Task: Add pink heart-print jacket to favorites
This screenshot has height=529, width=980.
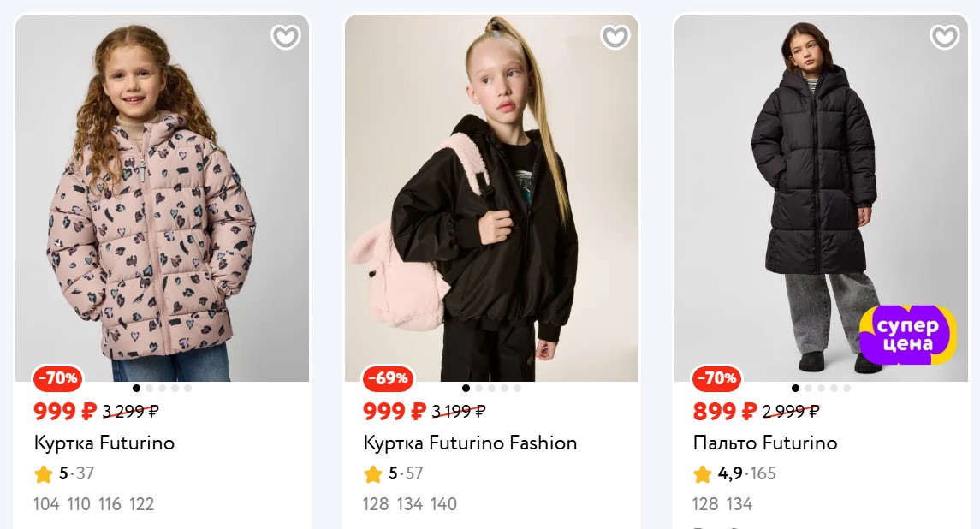Action: pyautogui.click(x=285, y=37)
